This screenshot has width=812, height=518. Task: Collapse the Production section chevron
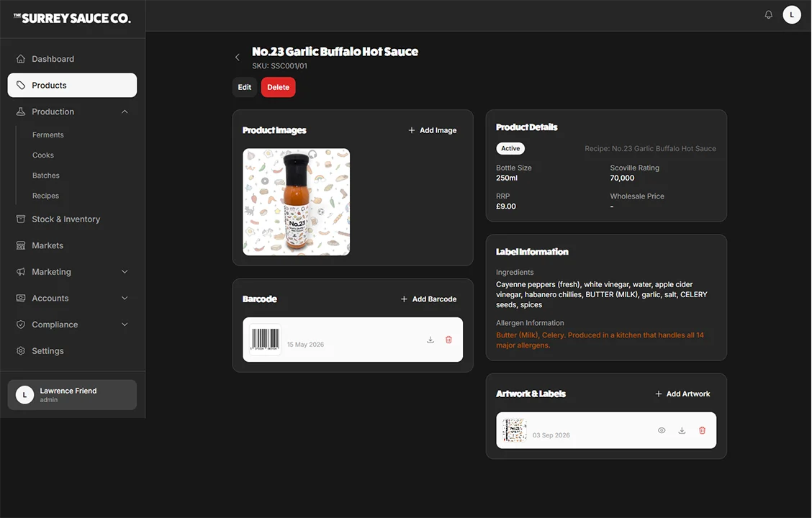click(125, 112)
